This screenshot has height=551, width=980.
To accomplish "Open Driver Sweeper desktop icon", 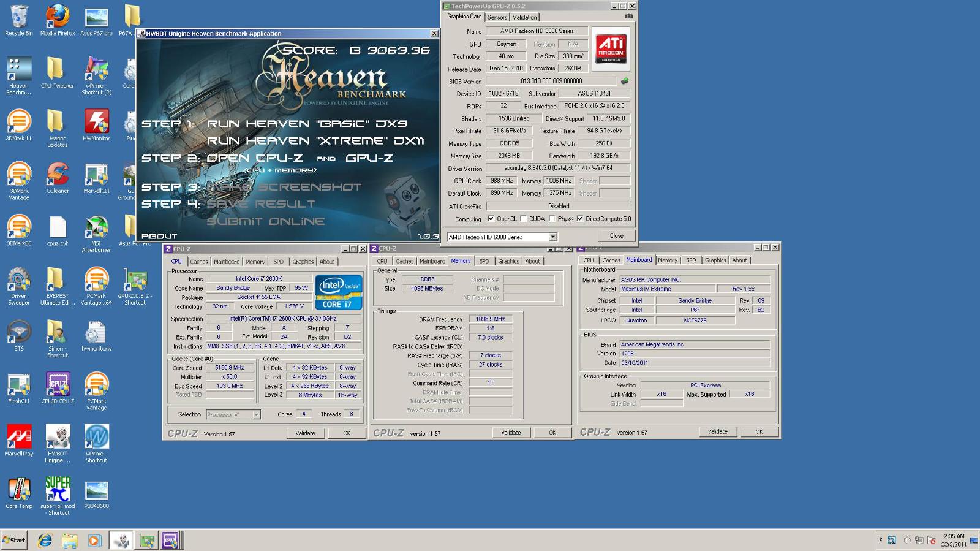I will (x=19, y=286).
